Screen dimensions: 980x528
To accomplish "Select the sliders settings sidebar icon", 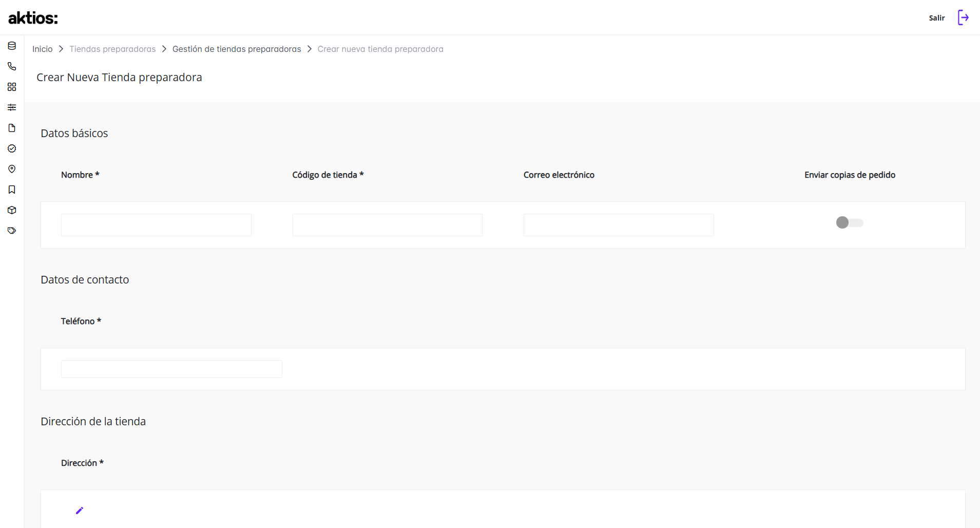I will click(12, 107).
